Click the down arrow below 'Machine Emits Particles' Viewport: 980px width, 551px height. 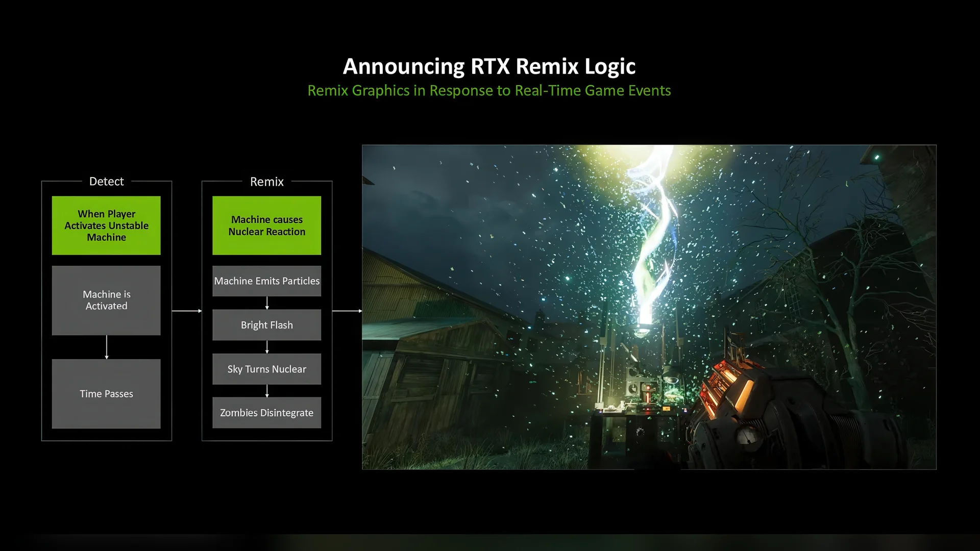click(x=267, y=303)
